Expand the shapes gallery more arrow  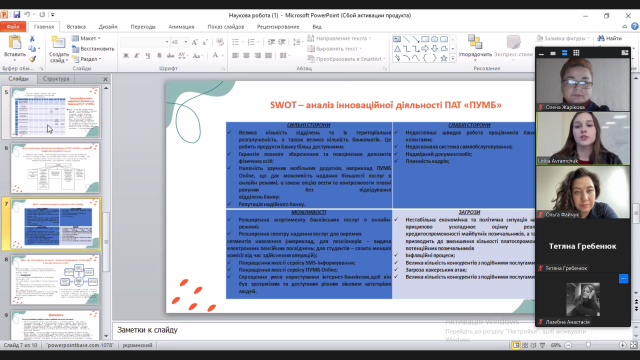coord(453,59)
